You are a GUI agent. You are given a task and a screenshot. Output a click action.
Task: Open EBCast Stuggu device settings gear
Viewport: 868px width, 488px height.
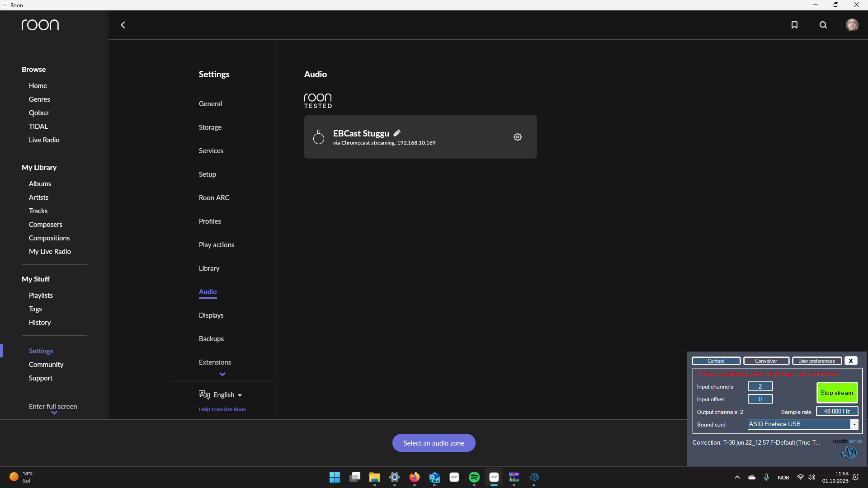[518, 137]
